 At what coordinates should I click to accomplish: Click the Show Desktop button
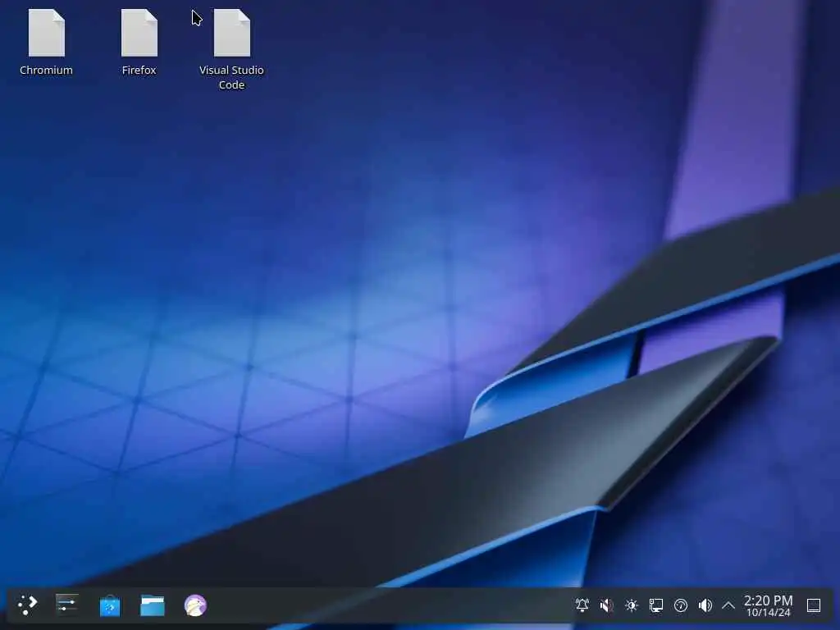(814, 605)
